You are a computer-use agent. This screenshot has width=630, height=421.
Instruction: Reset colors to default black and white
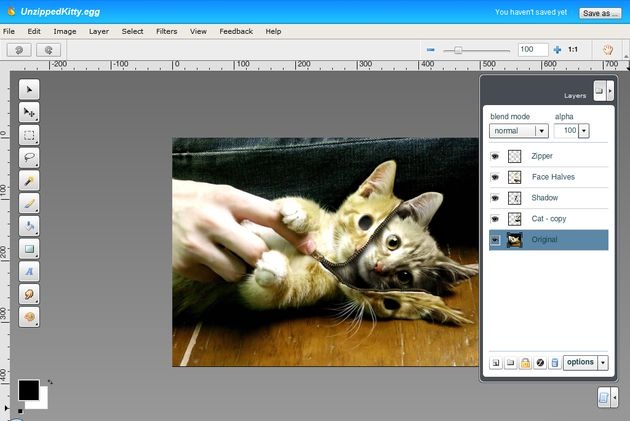point(20,411)
